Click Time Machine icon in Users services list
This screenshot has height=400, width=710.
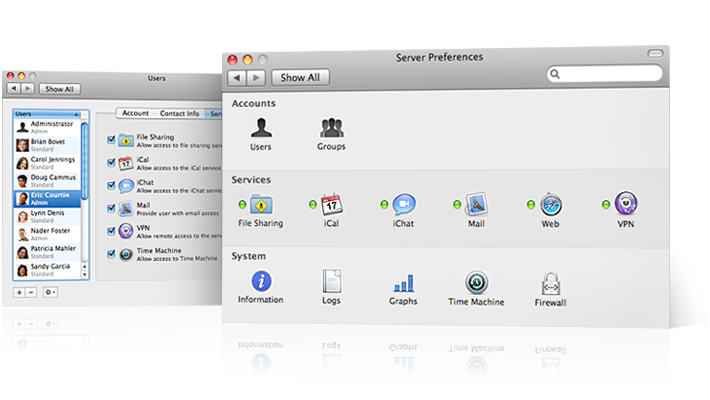click(x=125, y=254)
